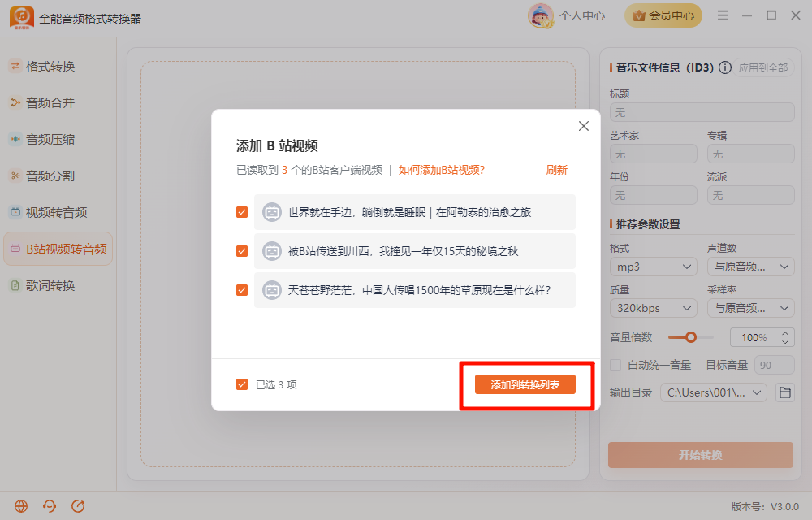Uncheck the 世界就在手边 video checkbox
The image size is (812, 520).
tap(242, 212)
